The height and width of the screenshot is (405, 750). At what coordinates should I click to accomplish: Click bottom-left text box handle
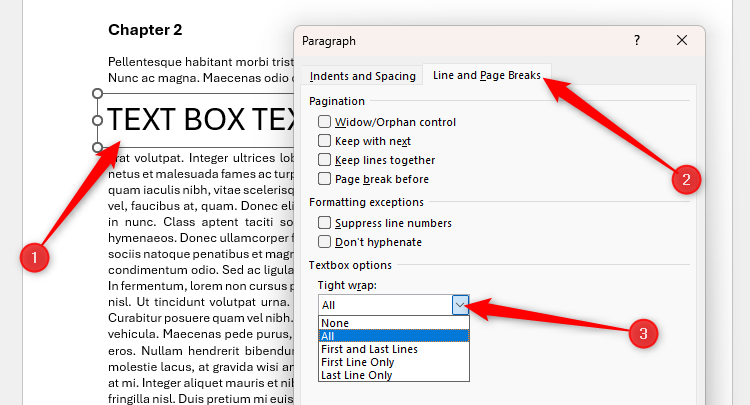[x=98, y=148]
